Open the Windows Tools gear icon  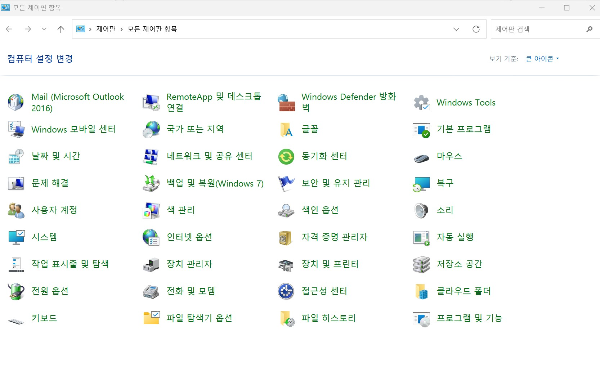(421, 102)
